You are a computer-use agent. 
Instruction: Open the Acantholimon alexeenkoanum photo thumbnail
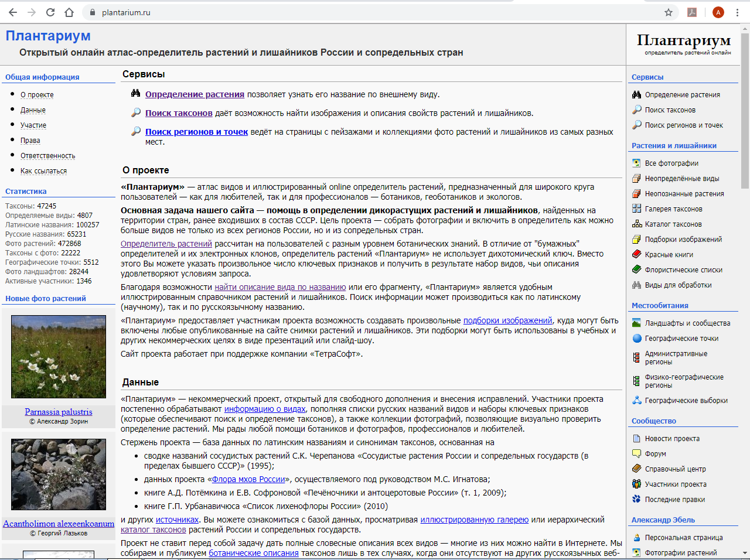coord(59,474)
